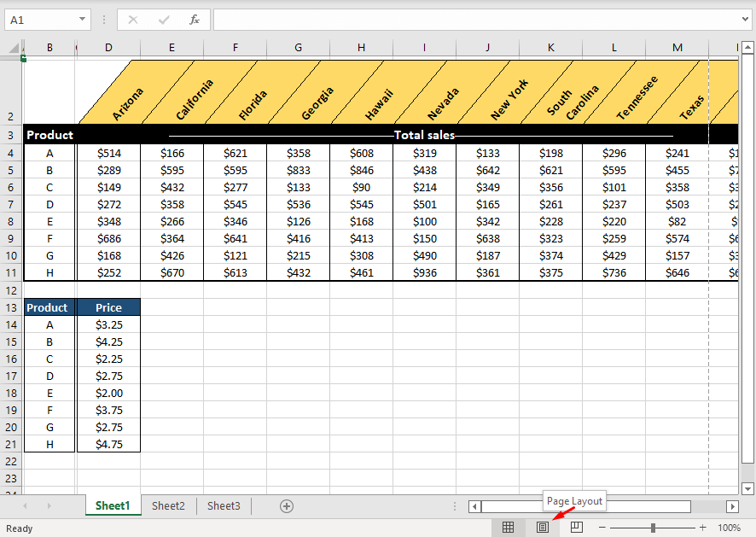756x537 pixels.
Task: Open the Name Box dropdown arrow
Action: coord(82,19)
